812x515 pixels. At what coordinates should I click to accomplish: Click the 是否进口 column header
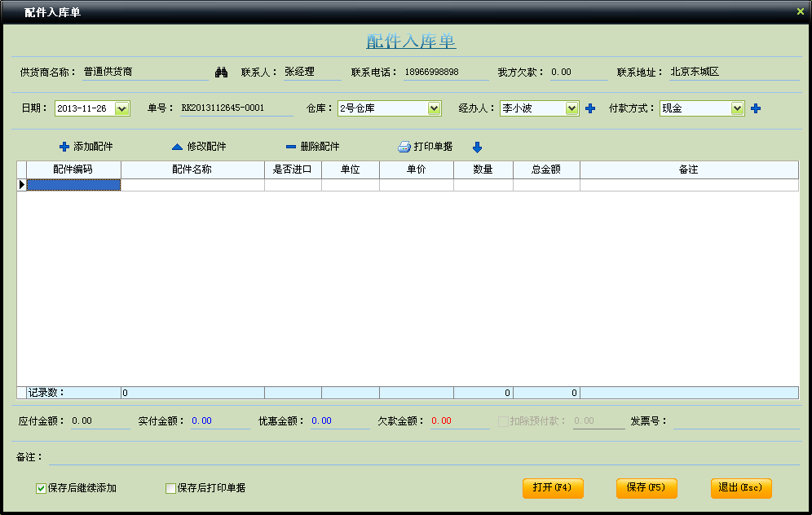click(x=293, y=169)
